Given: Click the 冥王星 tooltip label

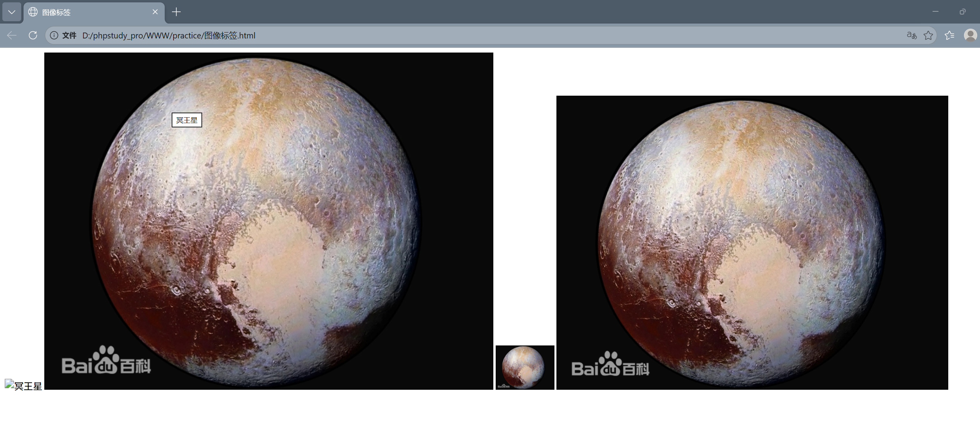Looking at the screenshot, I should point(187,120).
